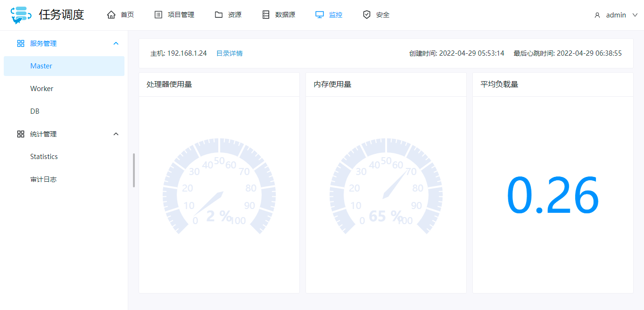This screenshot has height=310, width=644.
Task: Click the 任务调度 whale logo icon
Action: pos(21,15)
